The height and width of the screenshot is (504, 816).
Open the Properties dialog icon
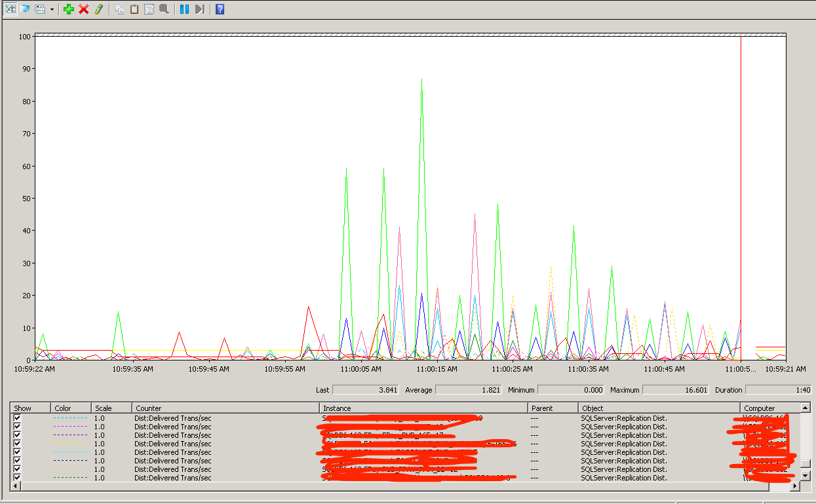(149, 9)
